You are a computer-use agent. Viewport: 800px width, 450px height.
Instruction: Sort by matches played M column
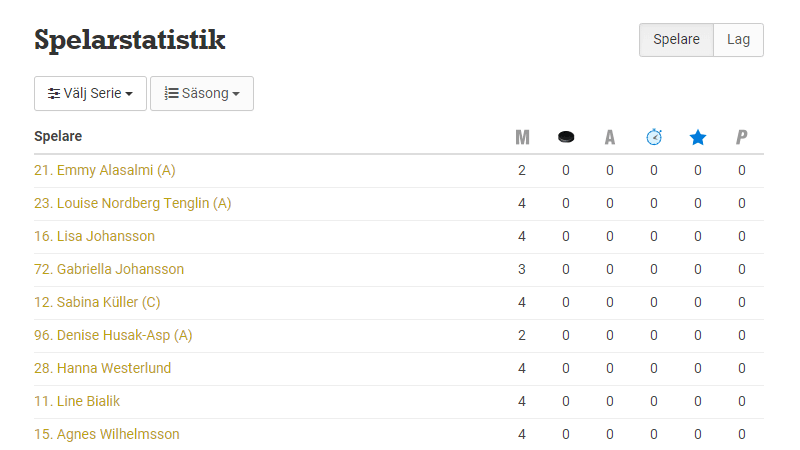[522, 137]
